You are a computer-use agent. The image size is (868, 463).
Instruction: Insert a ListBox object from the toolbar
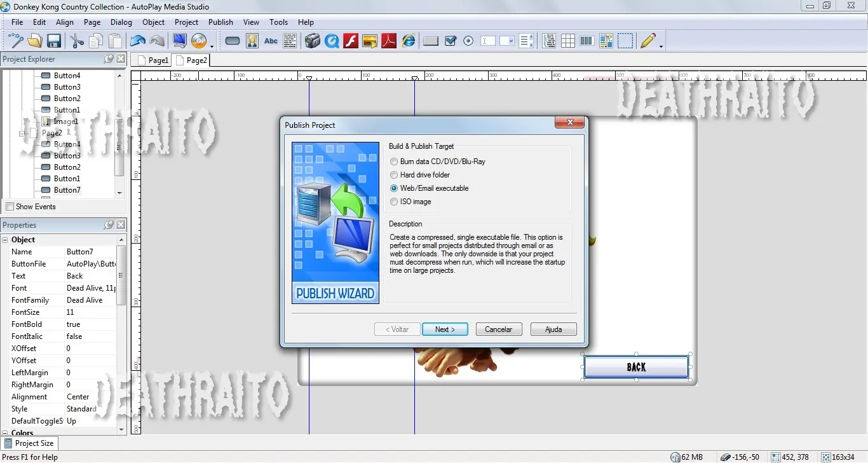pos(526,41)
